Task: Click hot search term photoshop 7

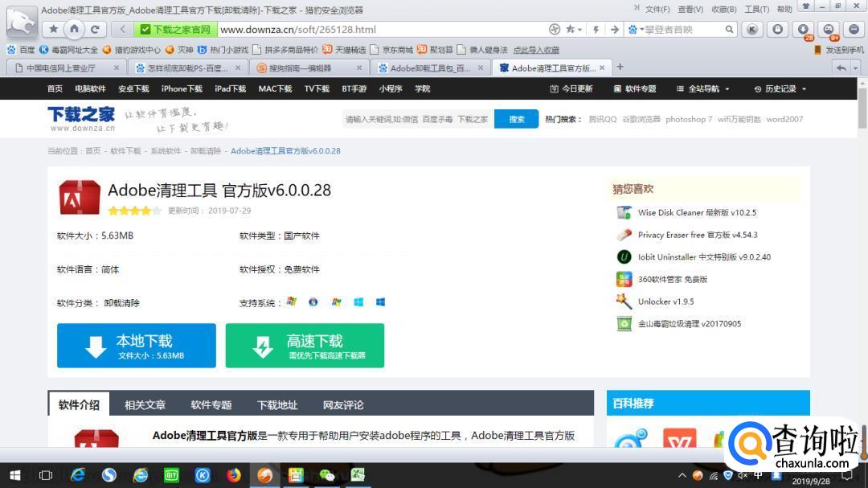Action: tap(689, 119)
